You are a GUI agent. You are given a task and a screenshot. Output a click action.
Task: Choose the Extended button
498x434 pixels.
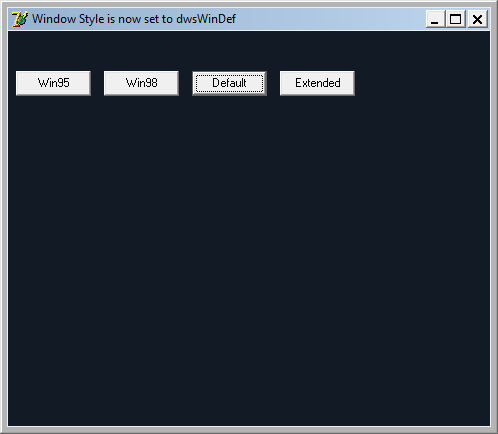tap(317, 83)
